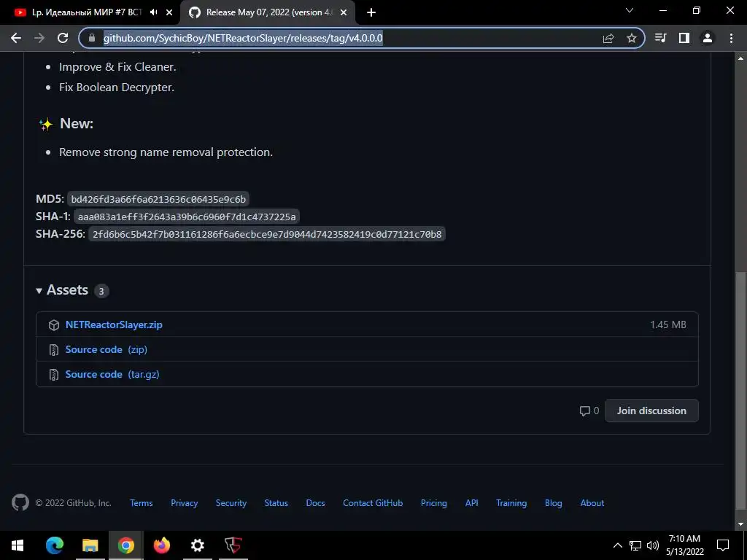Click the address bar URL

[243, 38]
